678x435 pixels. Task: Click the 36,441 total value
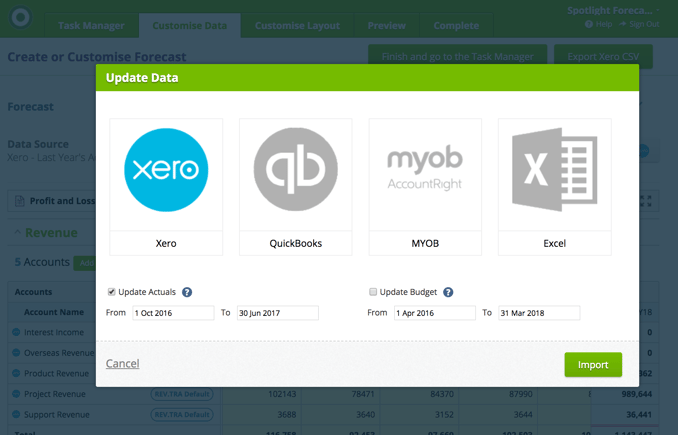pyautogui.click(x=639, y=414)
